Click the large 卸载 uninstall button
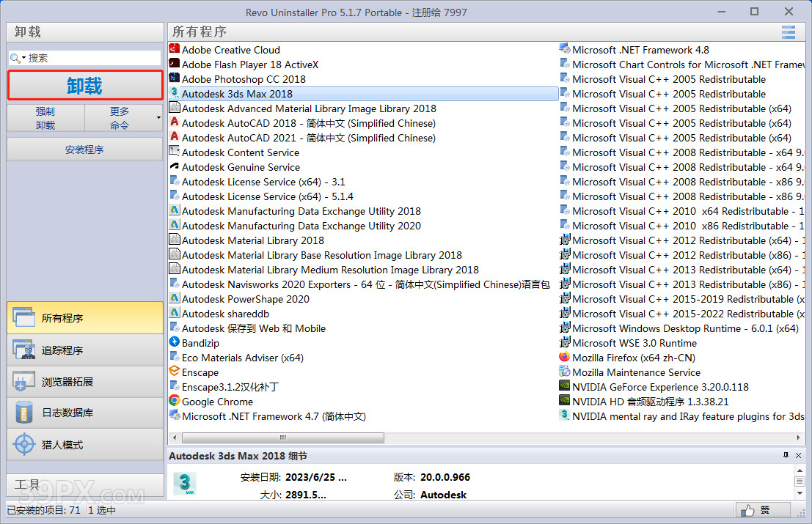Screen dimensions: 812x524 click(x=85, y=85)
